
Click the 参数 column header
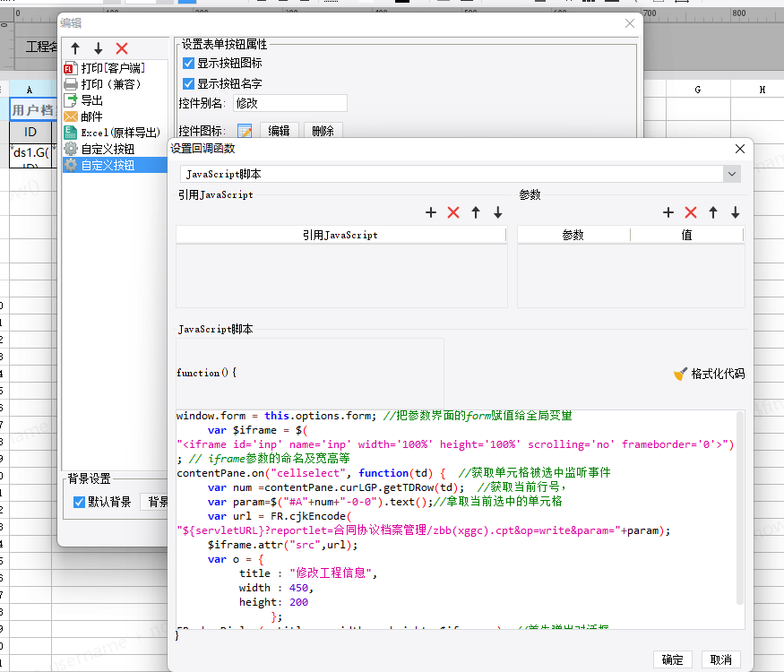[573, 235]
